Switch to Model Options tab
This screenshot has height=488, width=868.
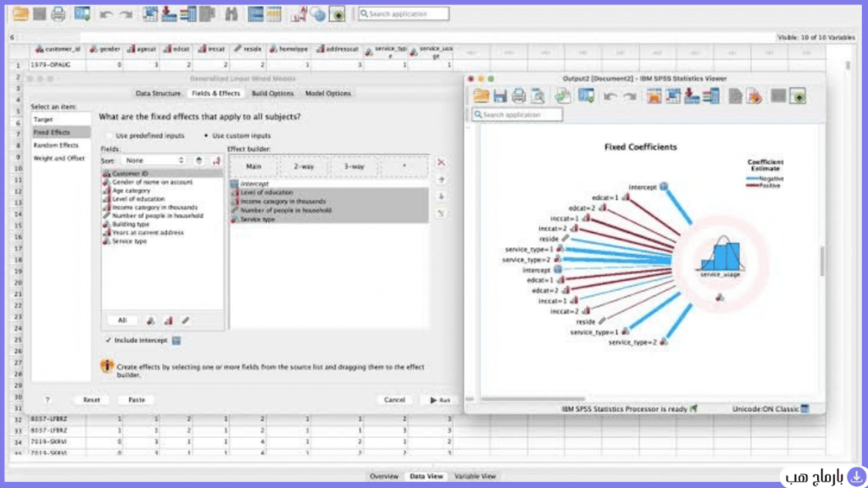[x=328, y=93]
